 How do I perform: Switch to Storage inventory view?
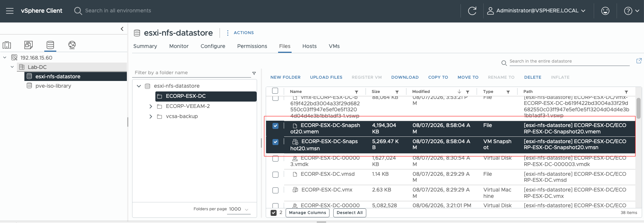(x=50, y=45)
